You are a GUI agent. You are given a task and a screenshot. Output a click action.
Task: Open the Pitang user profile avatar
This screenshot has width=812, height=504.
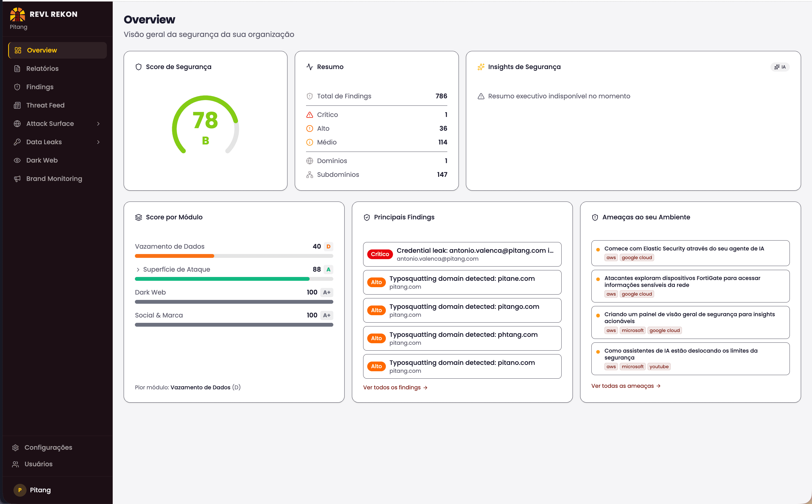tap(20, 490)
